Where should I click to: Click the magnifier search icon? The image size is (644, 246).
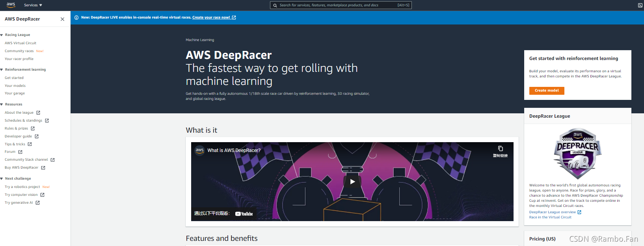[x=275, y=5]
